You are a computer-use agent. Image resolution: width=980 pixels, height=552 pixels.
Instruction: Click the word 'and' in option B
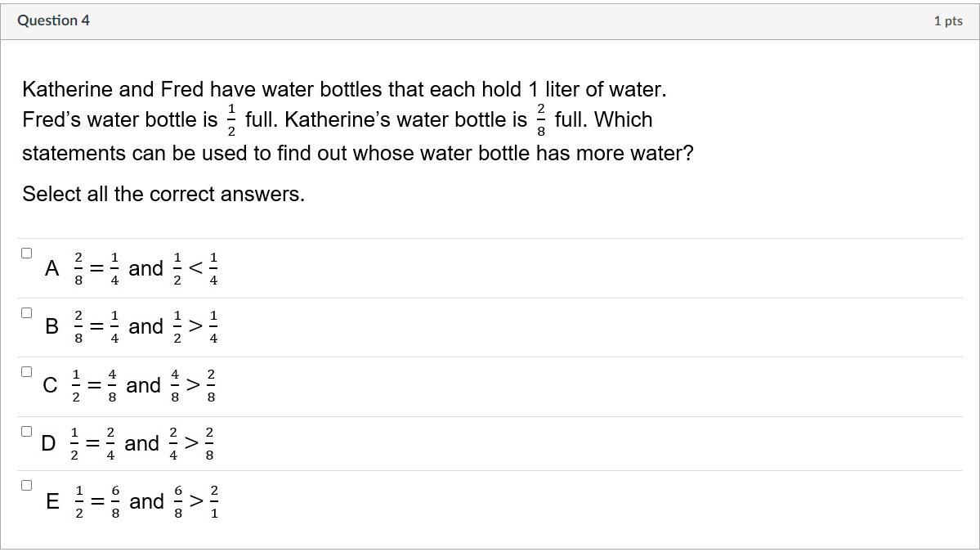(146, 326)
